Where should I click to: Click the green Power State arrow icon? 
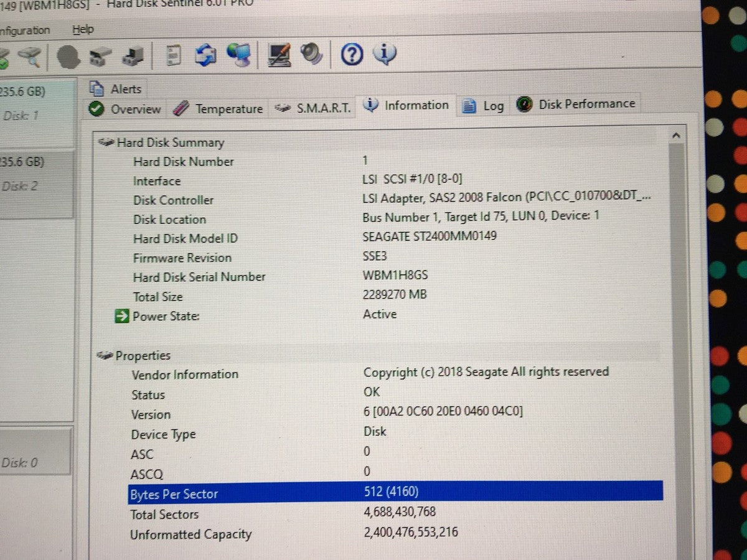click(122, 316)
